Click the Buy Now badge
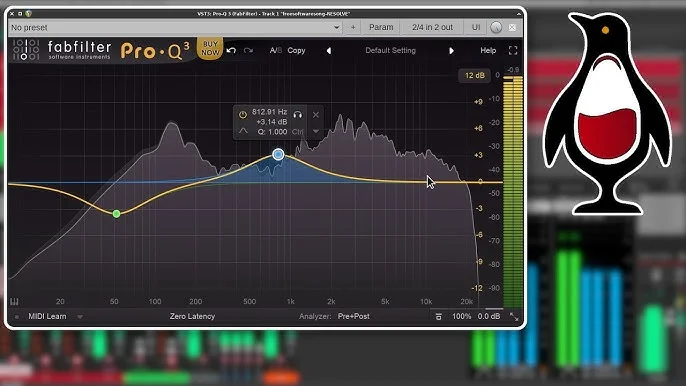 210,48
